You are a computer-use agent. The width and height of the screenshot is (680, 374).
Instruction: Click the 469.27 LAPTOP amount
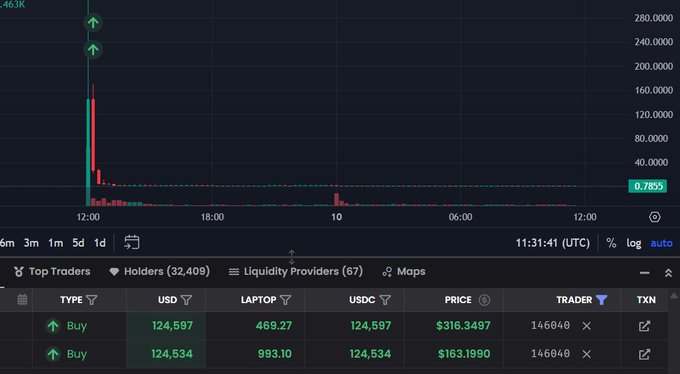tap(274, 325)
